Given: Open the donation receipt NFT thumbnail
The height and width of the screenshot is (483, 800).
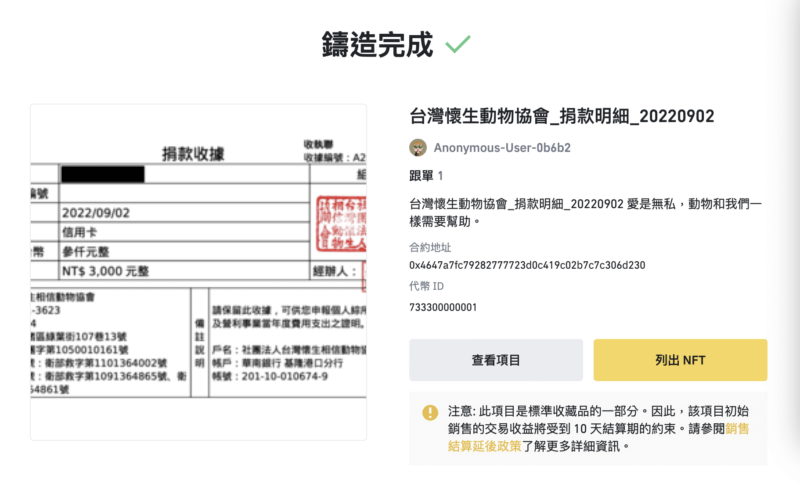Looking at the screenshot, I should 198,272.
